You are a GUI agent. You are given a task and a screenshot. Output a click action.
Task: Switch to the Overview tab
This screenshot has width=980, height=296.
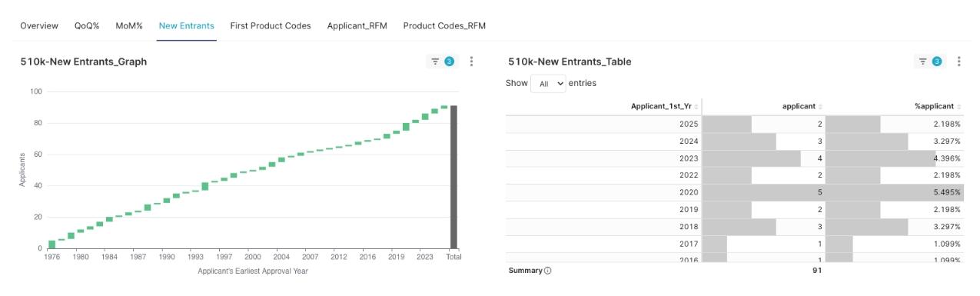click(x=39, y=26)
